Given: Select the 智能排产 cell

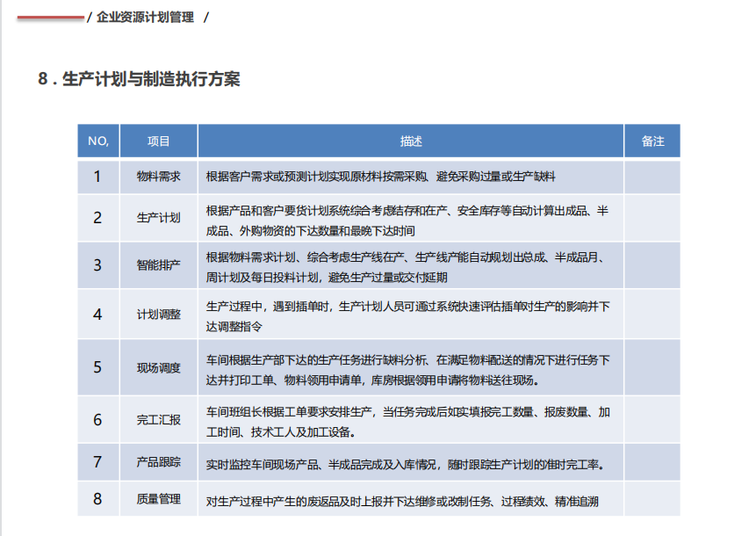Looking at the screenshot, I should [159, 265].
